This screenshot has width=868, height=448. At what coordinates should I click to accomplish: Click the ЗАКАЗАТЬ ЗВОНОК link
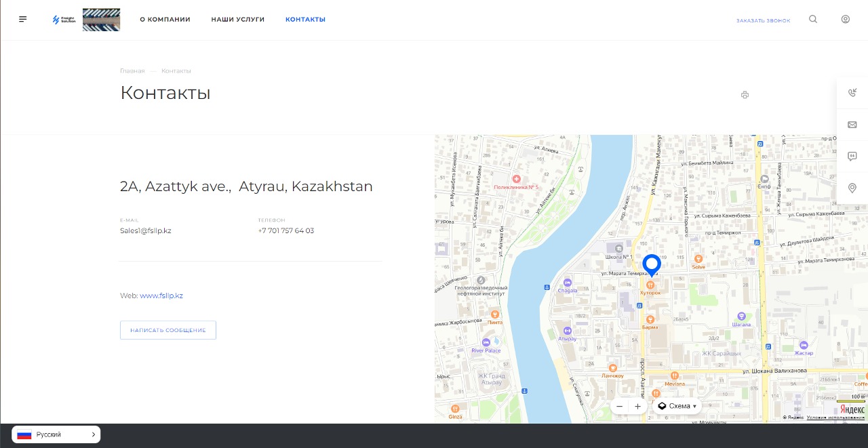[x=763, y=20]
